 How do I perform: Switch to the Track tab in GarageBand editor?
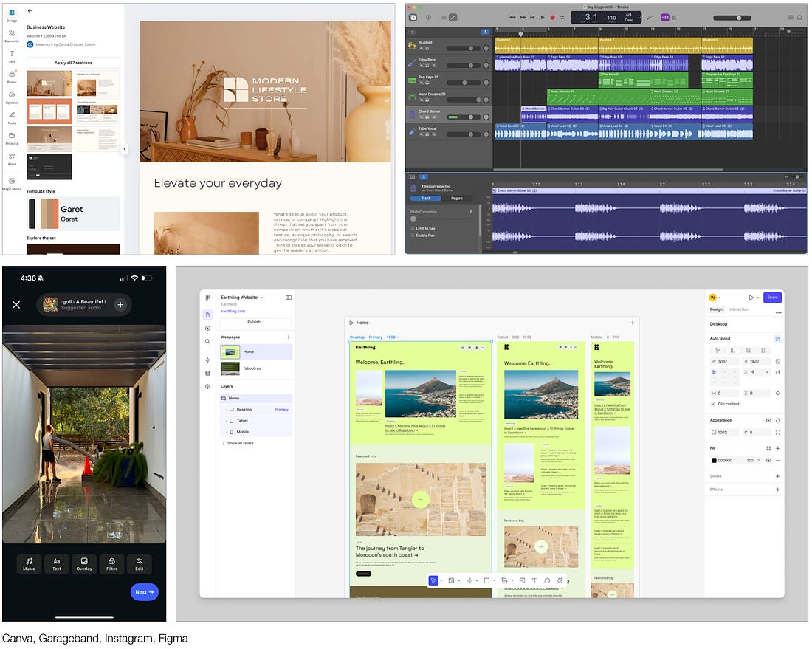point(426,199)
